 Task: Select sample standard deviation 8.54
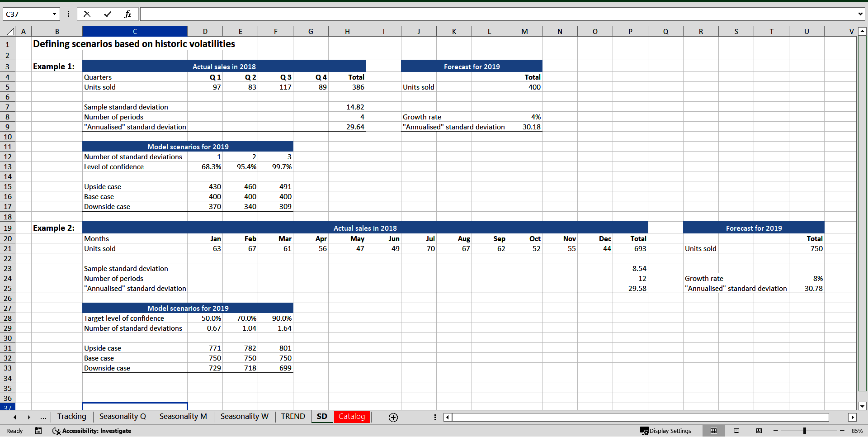(630, 268)
